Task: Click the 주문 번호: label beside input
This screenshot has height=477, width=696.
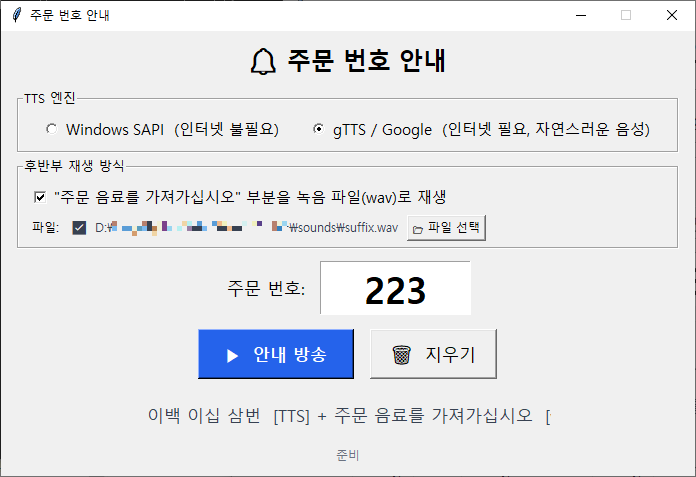Action: (266, 290)
